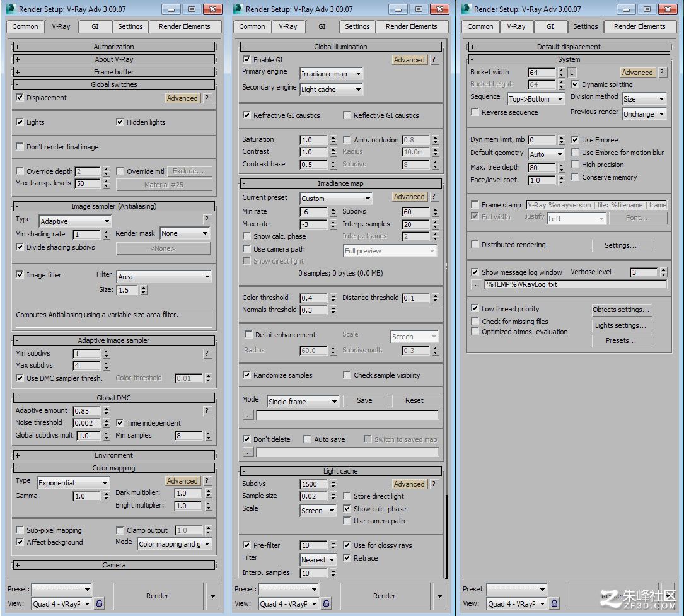Click Light cache Subdivs field 1500
This screenshot has height=616, width=684.
(x=313, y=484)
